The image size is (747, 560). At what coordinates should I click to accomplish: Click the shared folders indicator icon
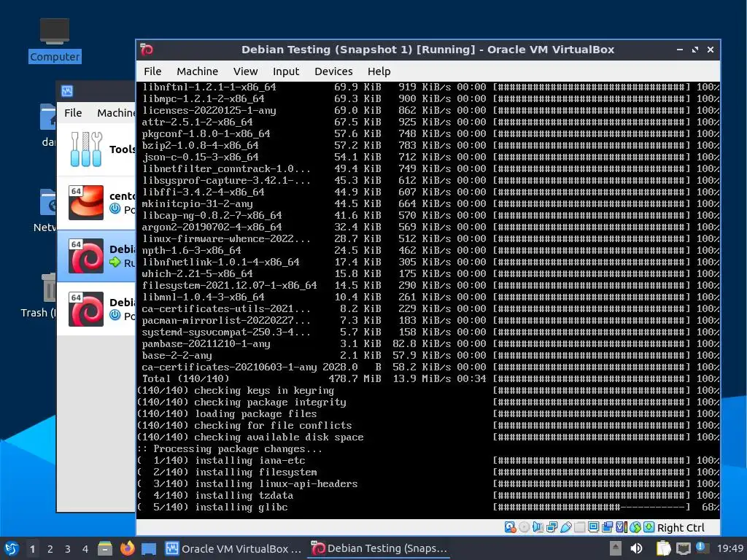[579, 527]
